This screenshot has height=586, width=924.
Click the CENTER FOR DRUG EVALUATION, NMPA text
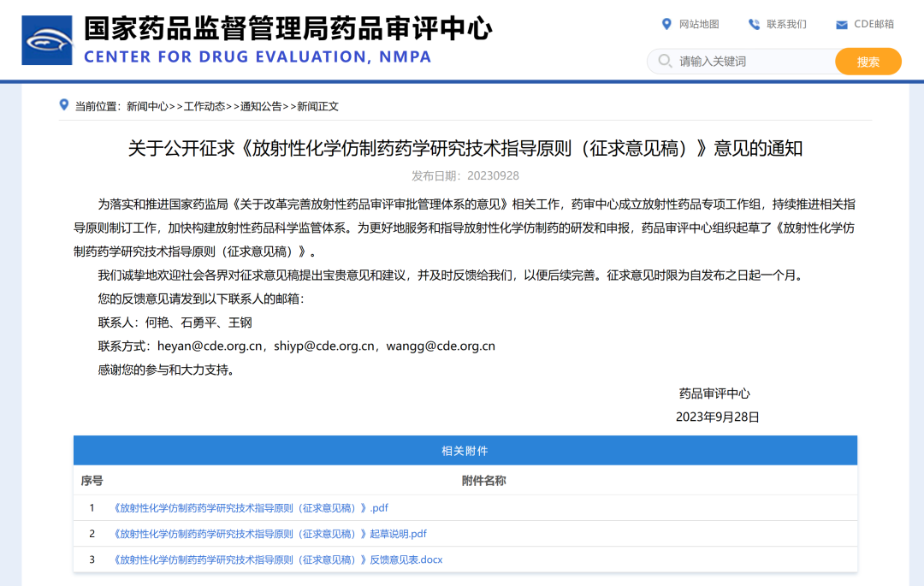(258, 56)
